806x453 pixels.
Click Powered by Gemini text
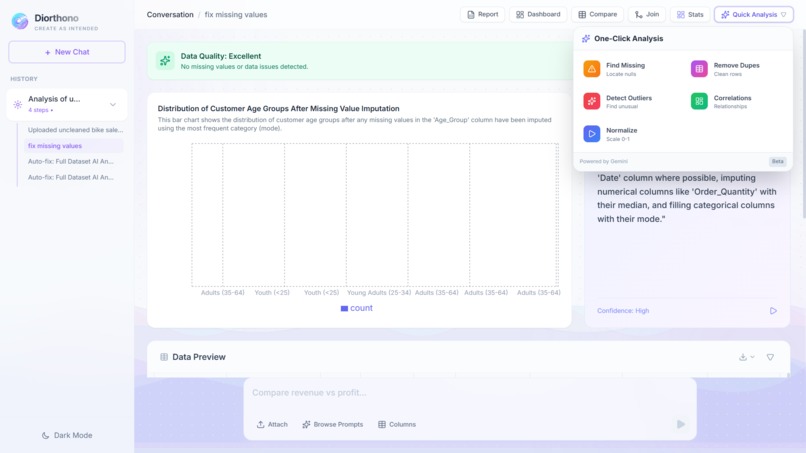(x=603, y=161)
